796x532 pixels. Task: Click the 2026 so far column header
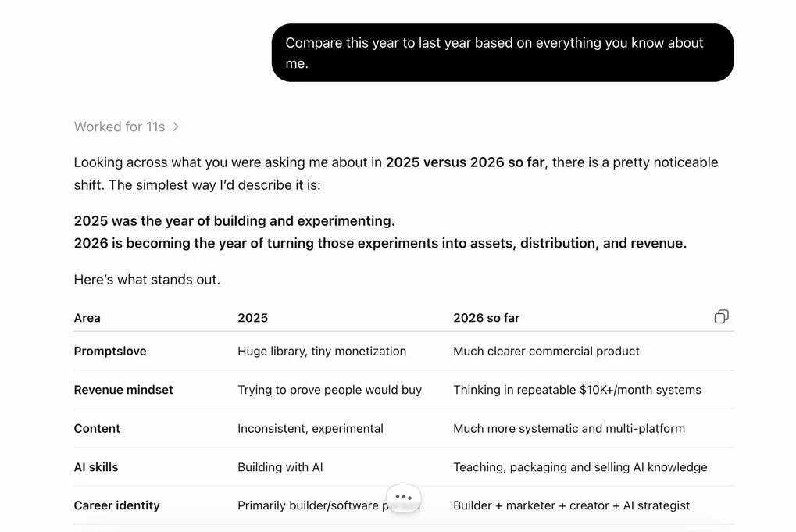pyautogui.click(x=487, y=318)
